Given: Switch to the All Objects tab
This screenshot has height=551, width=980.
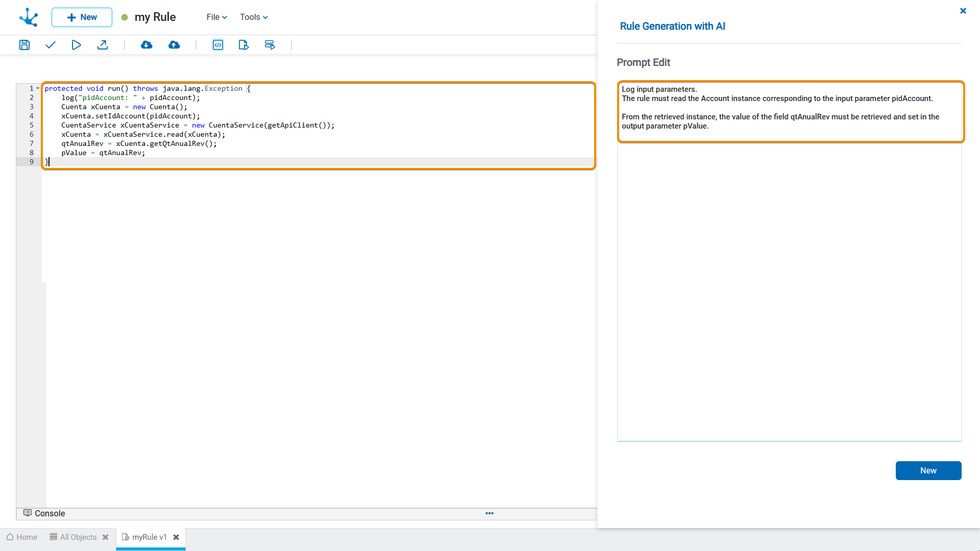Looking at the screenshot, I should coord(73,537).
